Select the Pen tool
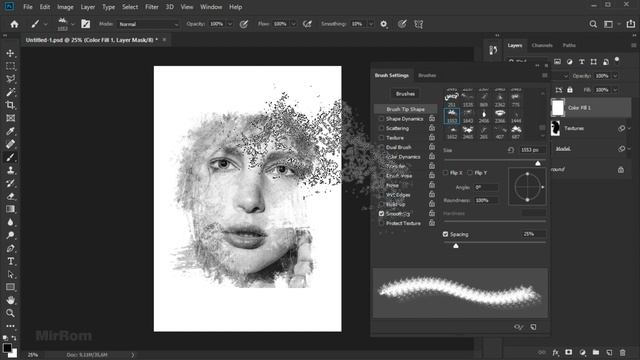 [x=10, y=248]
